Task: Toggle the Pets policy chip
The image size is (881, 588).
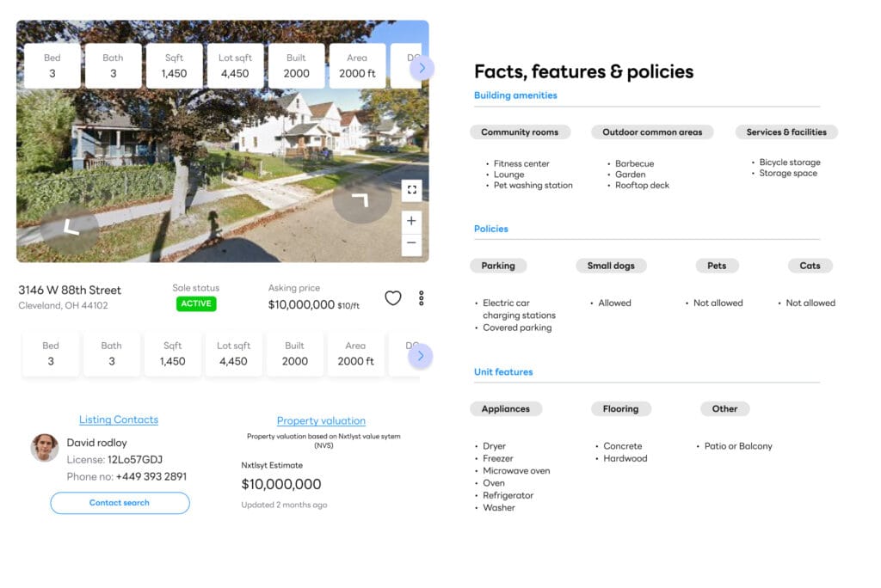Action: point(717,266)
